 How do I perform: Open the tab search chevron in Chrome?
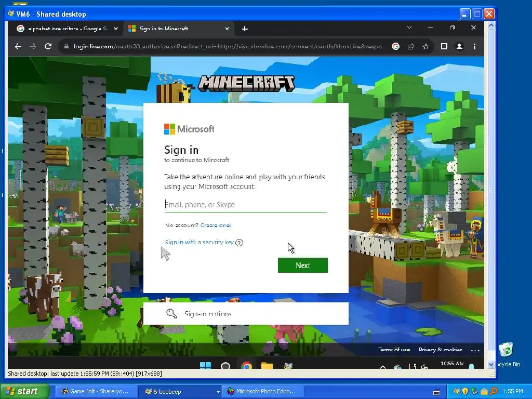coord(409,28)
